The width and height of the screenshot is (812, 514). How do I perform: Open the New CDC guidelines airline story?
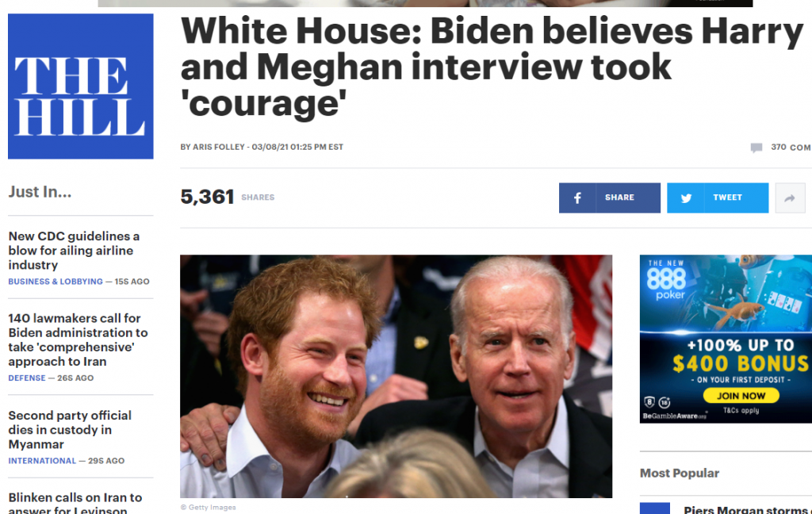[x=74, y=251]
